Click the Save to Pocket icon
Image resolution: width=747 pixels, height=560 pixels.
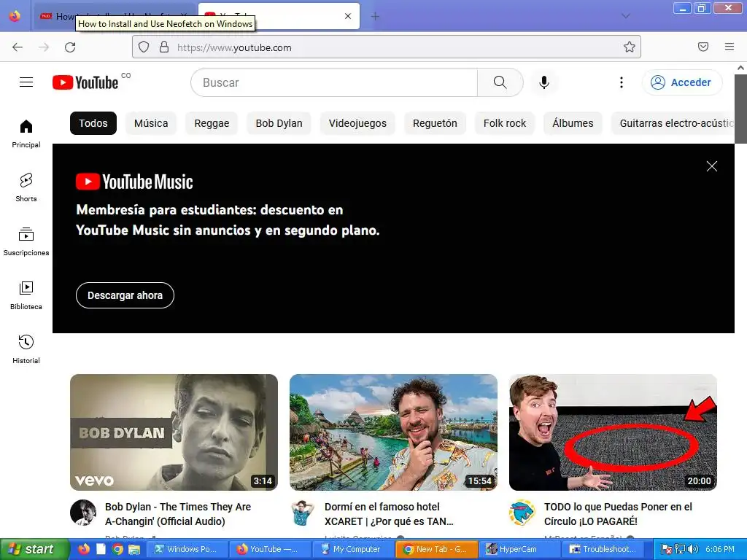coord(703,47)
